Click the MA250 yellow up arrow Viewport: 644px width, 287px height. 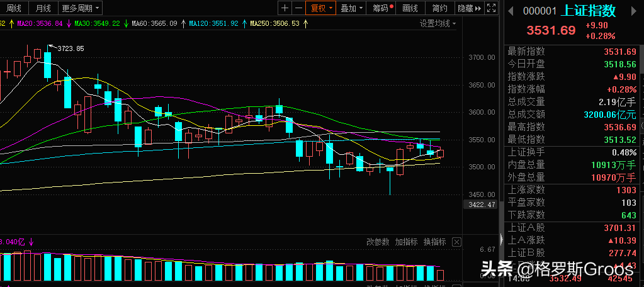[305, 24]
